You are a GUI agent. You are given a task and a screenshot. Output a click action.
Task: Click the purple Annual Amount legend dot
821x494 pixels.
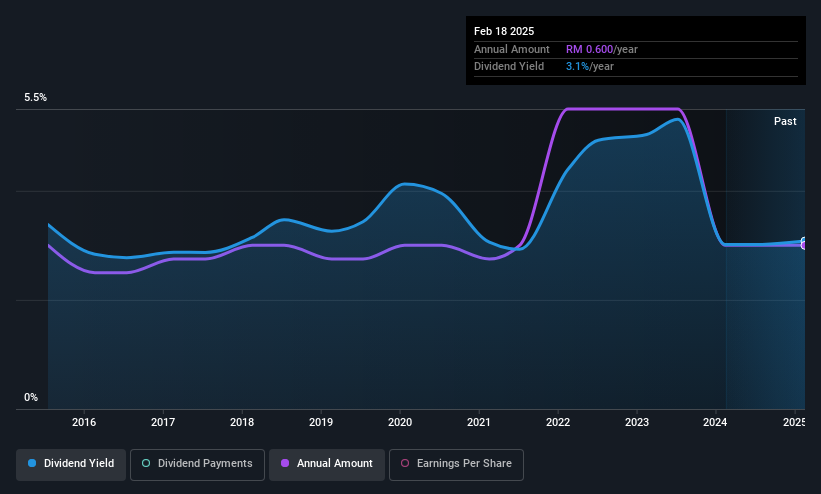click(285, 463)
